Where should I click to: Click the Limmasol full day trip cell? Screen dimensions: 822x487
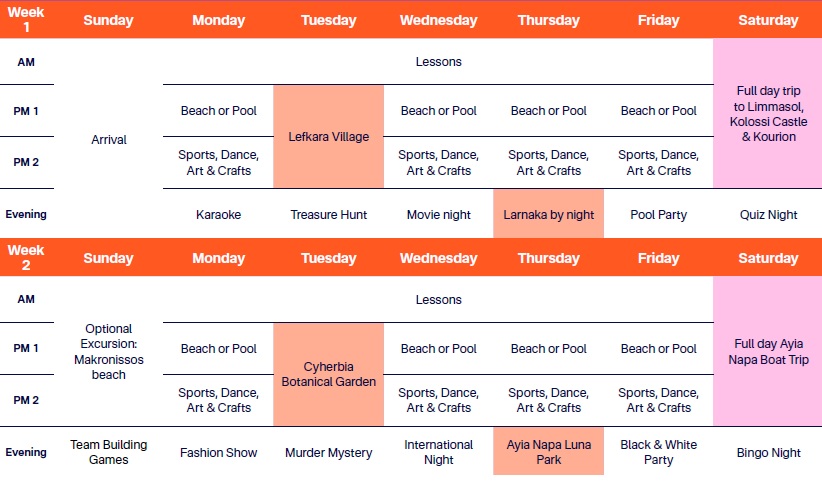tap(768, 113)
